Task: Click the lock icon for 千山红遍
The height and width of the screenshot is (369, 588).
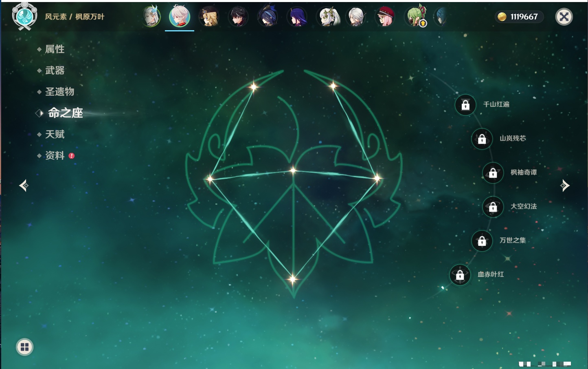Action: click(x=465, y=105)
